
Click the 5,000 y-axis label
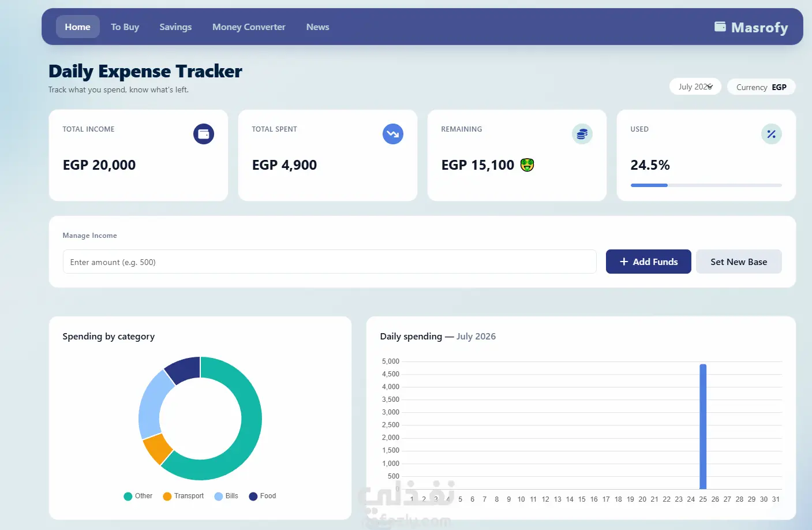(391, 361)
